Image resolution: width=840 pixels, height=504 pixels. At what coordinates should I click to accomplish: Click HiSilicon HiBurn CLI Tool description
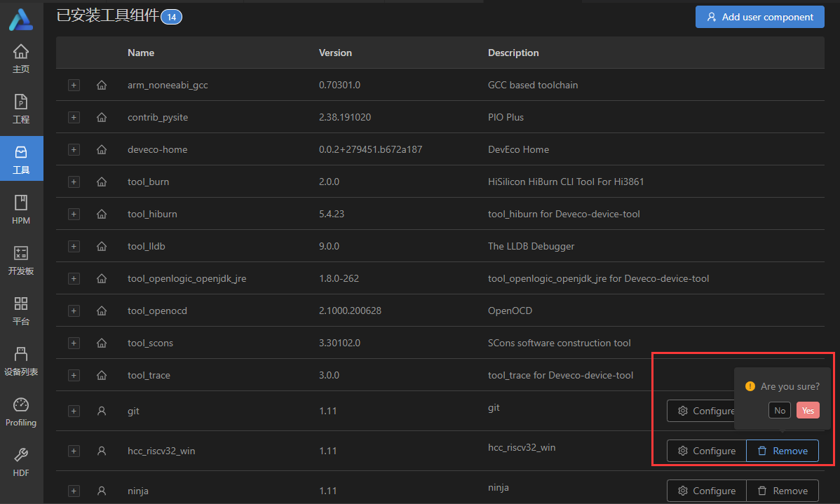coord(566,182)
